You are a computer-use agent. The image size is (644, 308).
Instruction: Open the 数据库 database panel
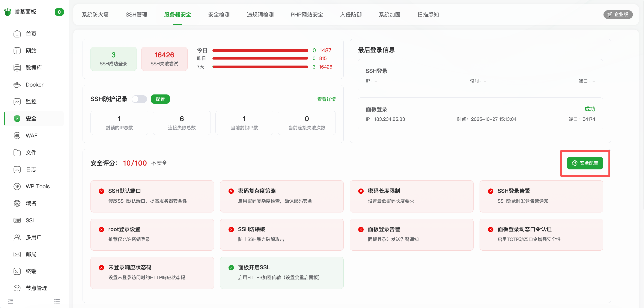[34, 67]
